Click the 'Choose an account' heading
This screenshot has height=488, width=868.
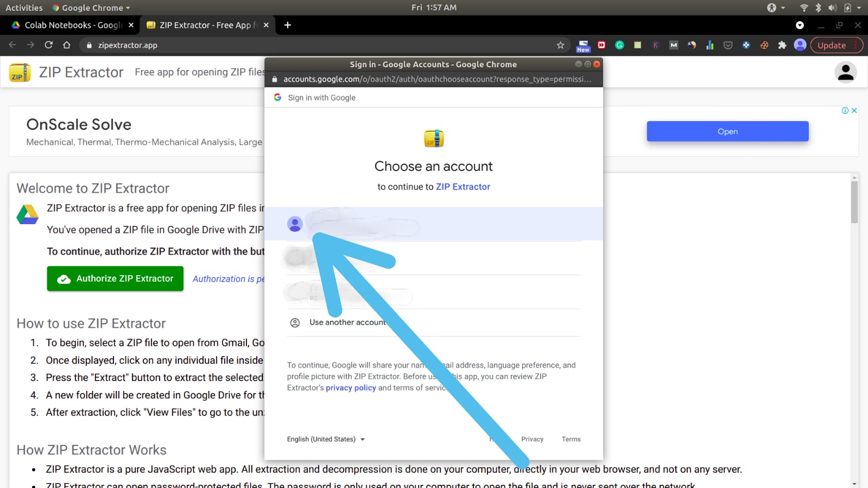(434, 166)
